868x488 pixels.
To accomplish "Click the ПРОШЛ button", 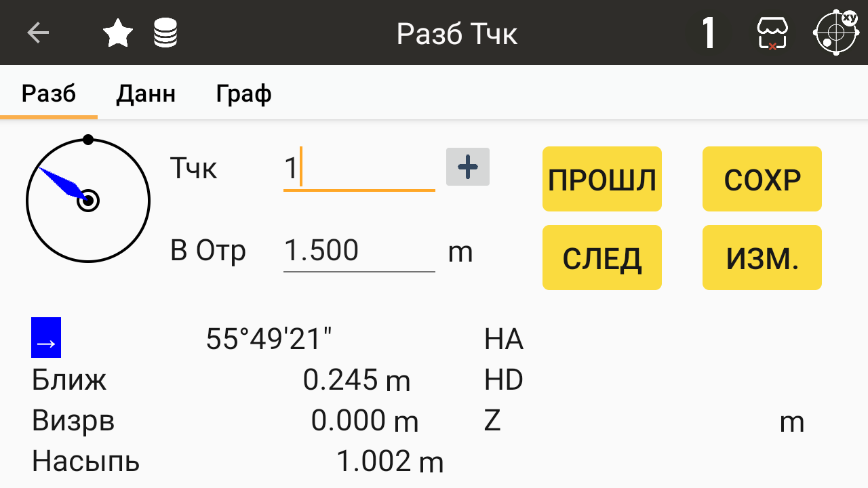I will [602, 179].
